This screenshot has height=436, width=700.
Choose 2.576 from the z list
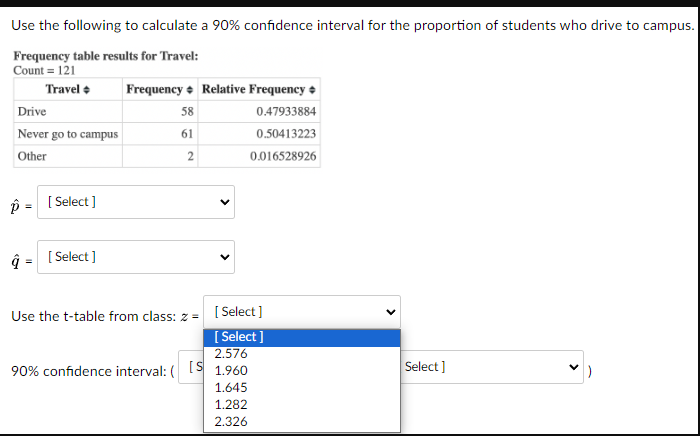(231, 354)
